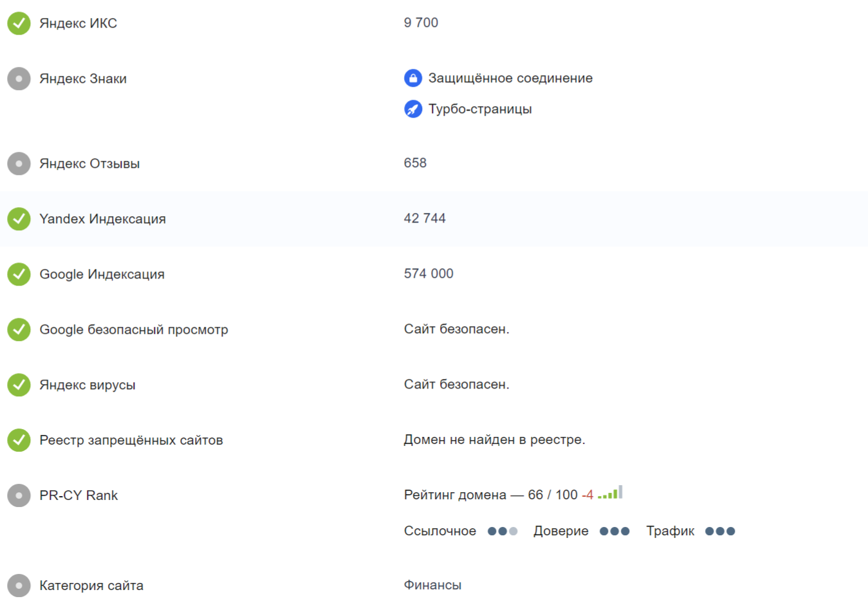This screenshot has height=608, width=868.
Task: Click the green bar chart icon after -4
Action: pos(610,492)
